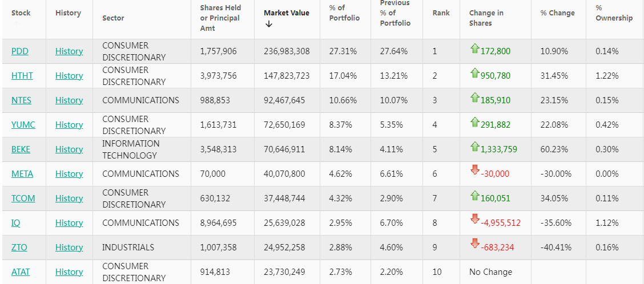The width and height of the screenshot is (644, 284).
Task: Click the red down arrow in ZTO row
Action: (474, 244)
